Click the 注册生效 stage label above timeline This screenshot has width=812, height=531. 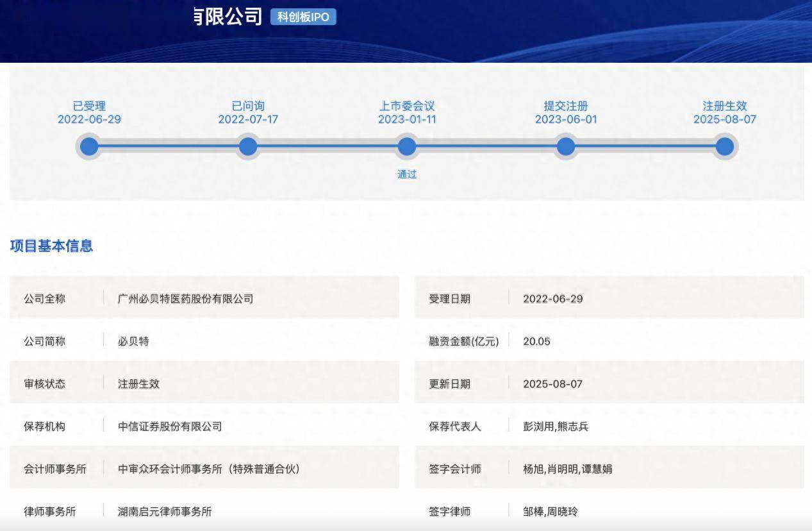pos(725,106)
